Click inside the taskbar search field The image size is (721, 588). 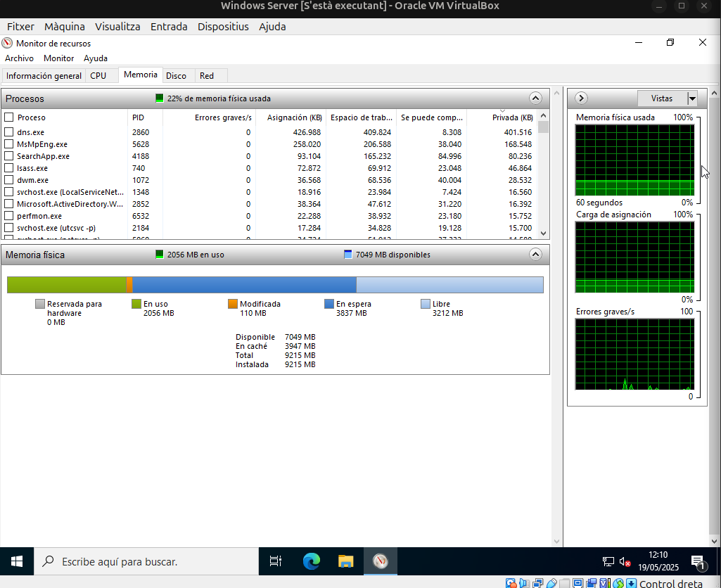pos(141,561)
